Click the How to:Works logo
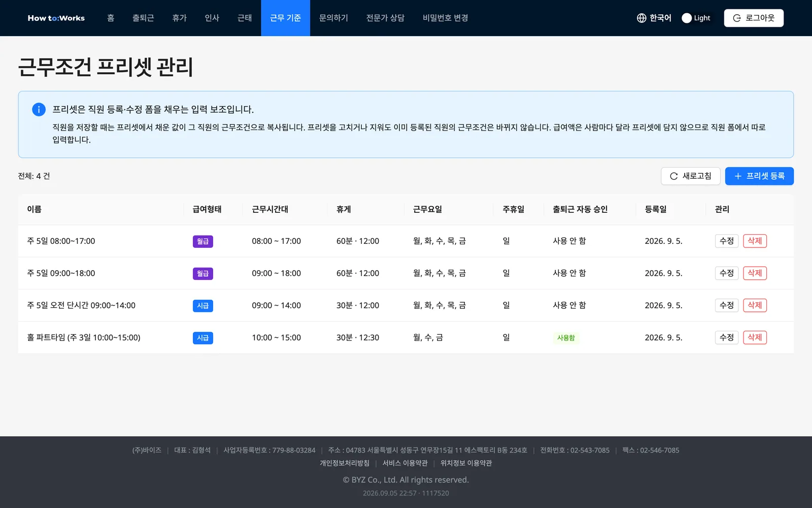The height and width of the screenshot is (508, 812). click(x=56, y=18)
